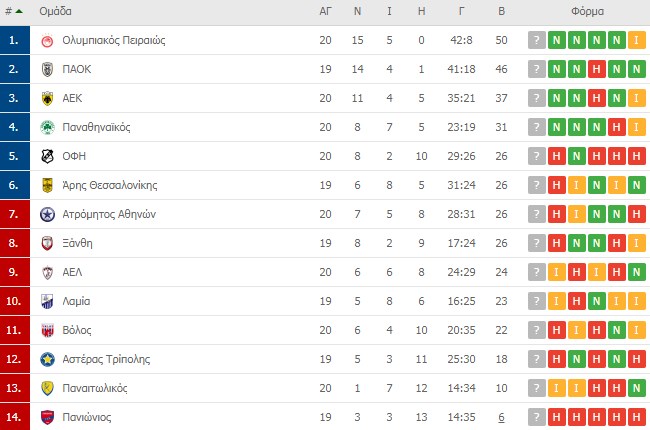Image resolution: width=650 pixels, height=430 pixels.
Task: Click the red H form badge in ΠΑΟΚ row
Action: pos(596,69)
